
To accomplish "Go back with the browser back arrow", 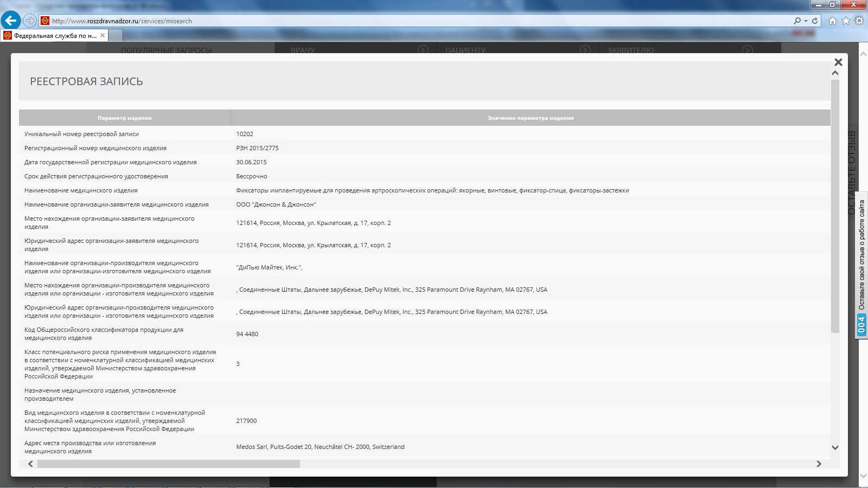I will [11, 21].
